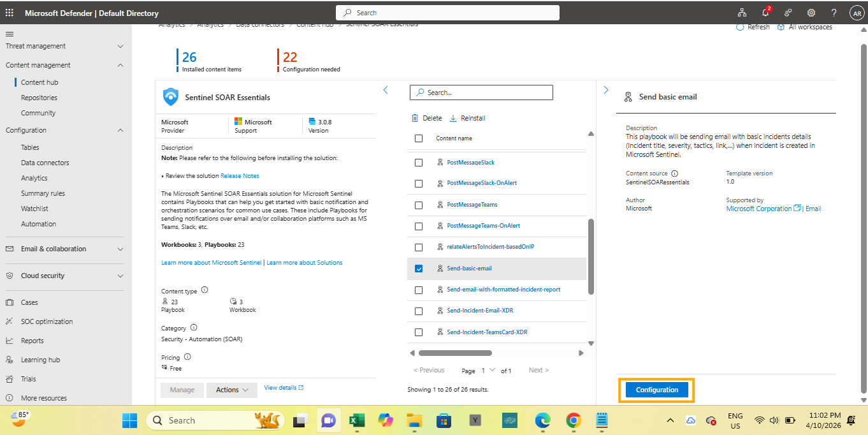The width and height of the screenshot is (868, 435).
Task: Open the app launcher waffle icon
Action: [x=10, y=13]
